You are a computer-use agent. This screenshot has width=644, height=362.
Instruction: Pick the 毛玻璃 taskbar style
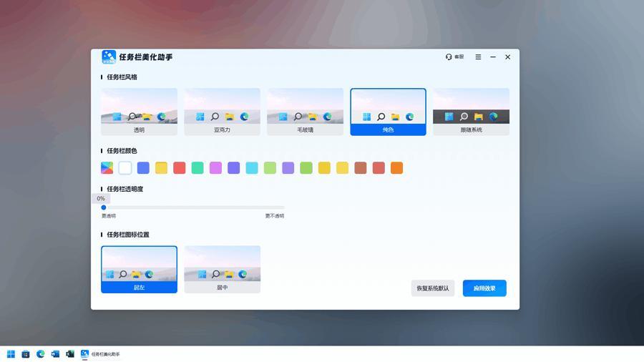click(305, 112)
